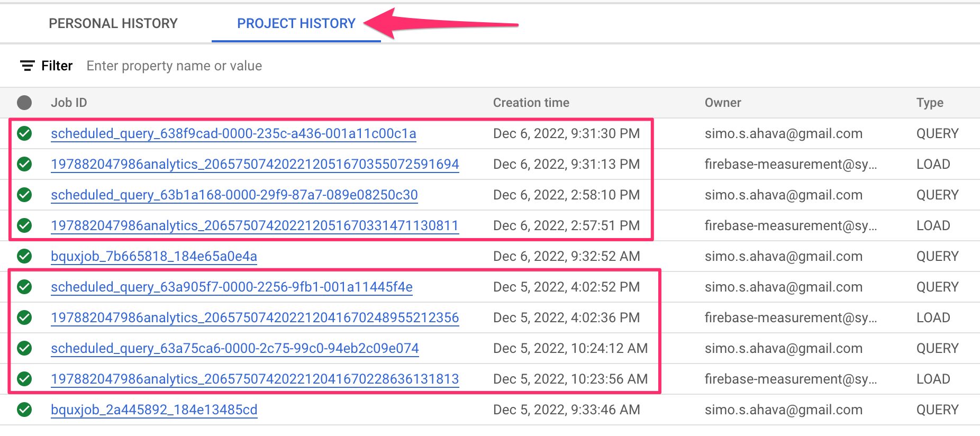Open the bquxjob_7b665818_184e65a0e4a job

click(x=153, y=256)
